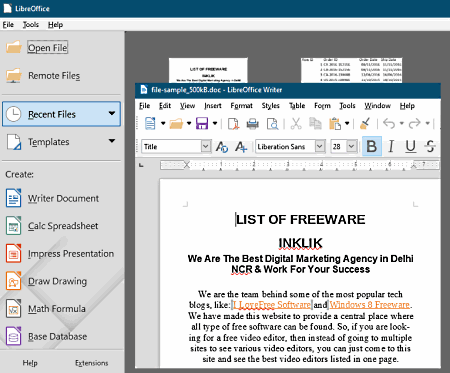Viewport: 450px width, 373px height.
Task: Click the I LoveFree Software hyperlink
Action: (x=271, y=305)
